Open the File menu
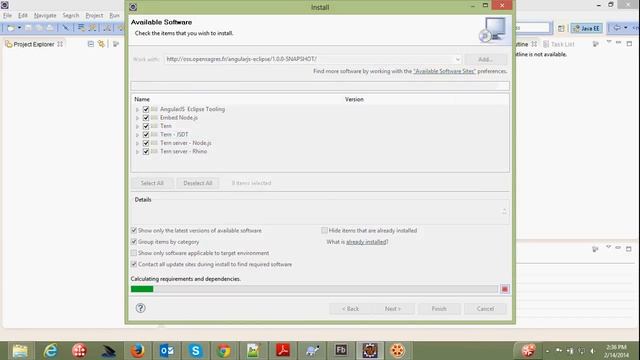The width and height of the screenshot is (640, 360). click(x=7, y=16)
